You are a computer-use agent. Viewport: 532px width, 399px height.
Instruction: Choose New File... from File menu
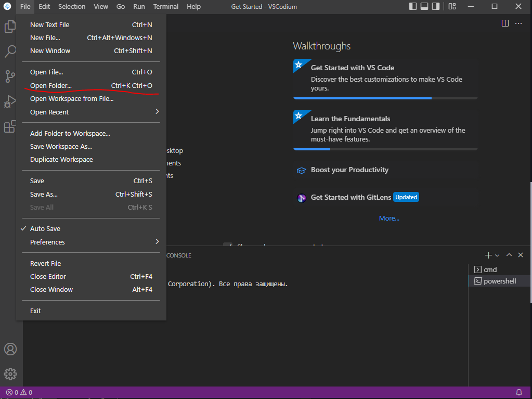[91, 37]
